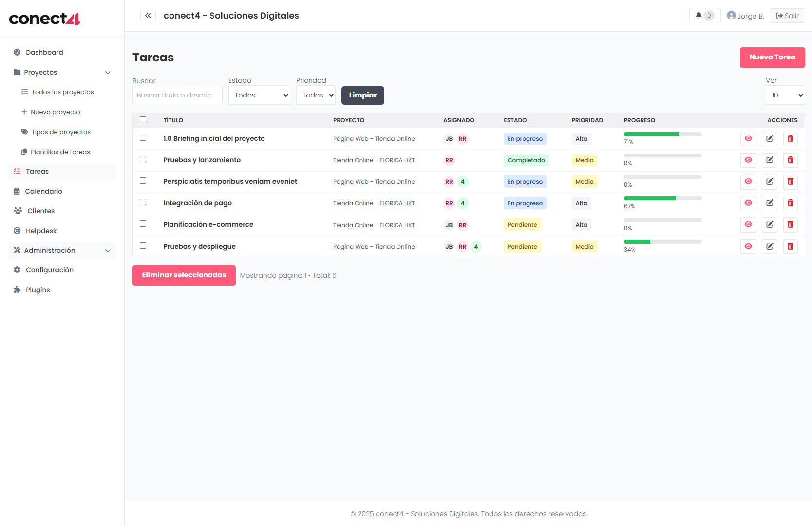Open Helpdesk from the sidebar
Image resolution: width=812 pixels, height=526 pixels.
[41, 231]
